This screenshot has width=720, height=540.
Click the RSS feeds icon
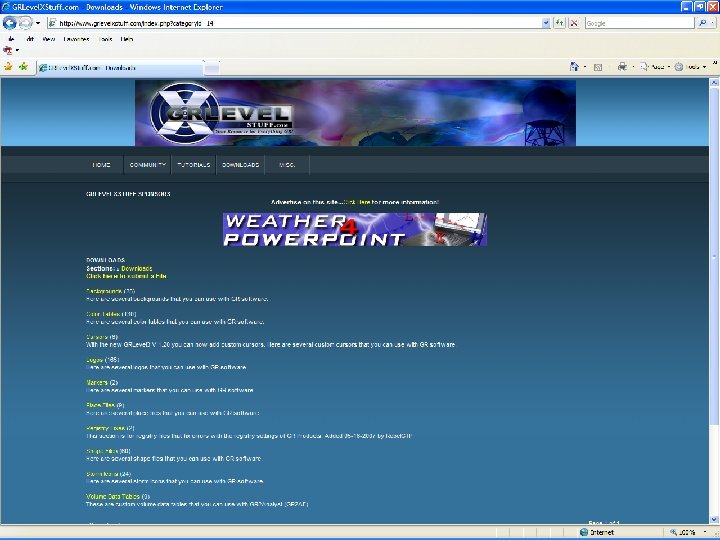coord(598,67)
